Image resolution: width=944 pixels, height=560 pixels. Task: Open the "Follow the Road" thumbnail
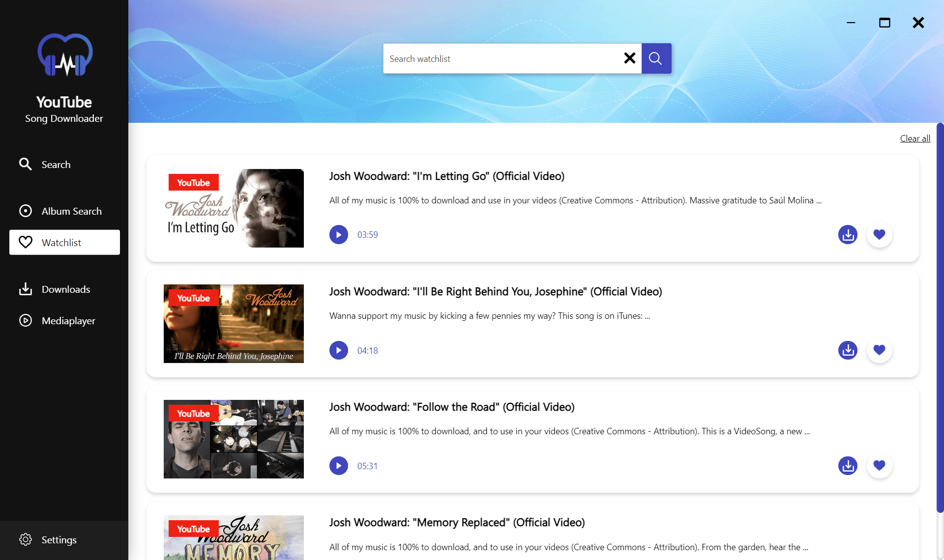(x=234, y=439)
